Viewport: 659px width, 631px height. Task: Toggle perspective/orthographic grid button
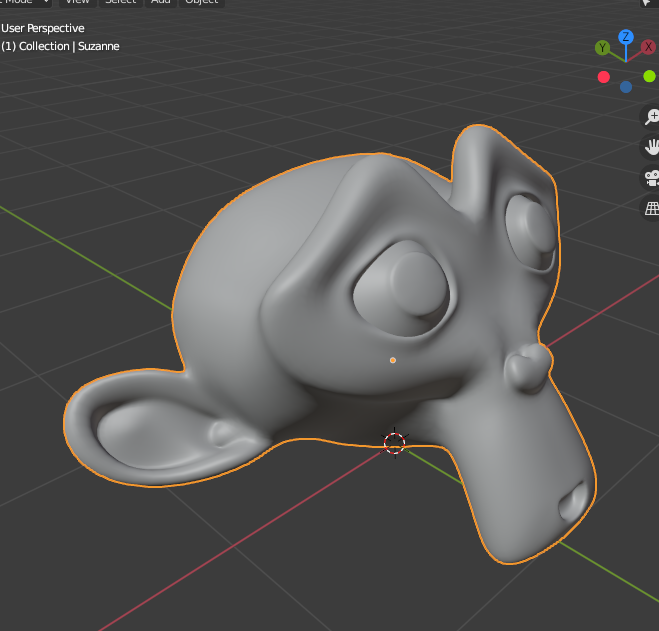pyautogui.click(x=652, y=209)
